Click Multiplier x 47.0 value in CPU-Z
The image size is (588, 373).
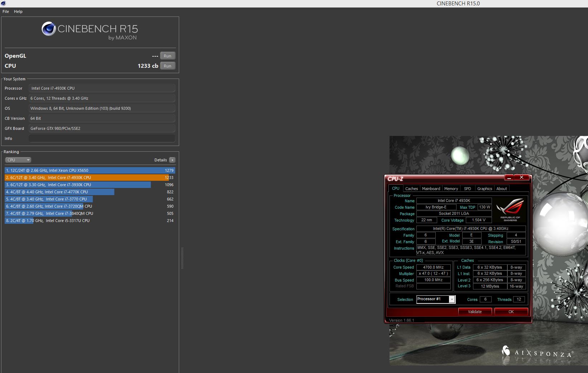pyautogui.click(x=433, y=274)
